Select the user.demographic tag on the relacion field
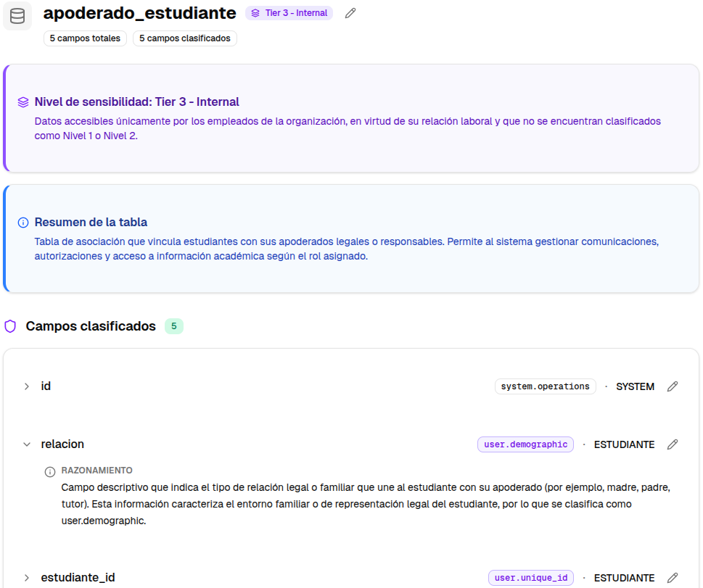Screen dimensions: 703x588 [525, 444]
